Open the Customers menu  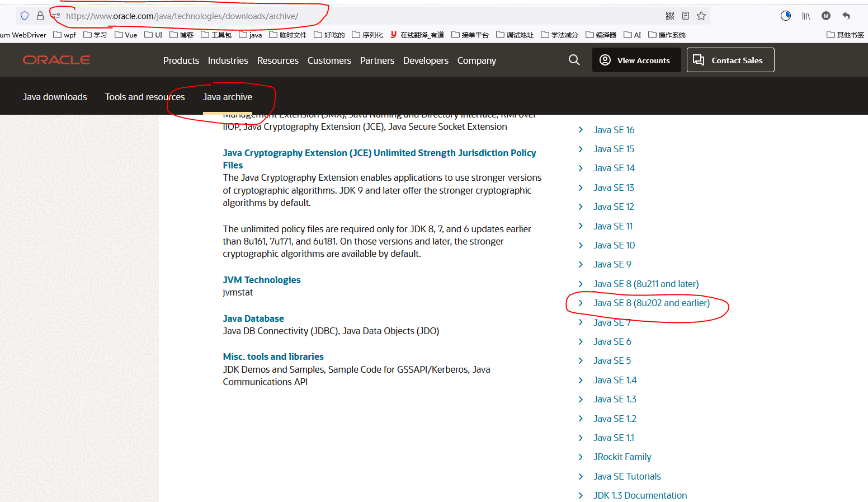tap(329, 60)
